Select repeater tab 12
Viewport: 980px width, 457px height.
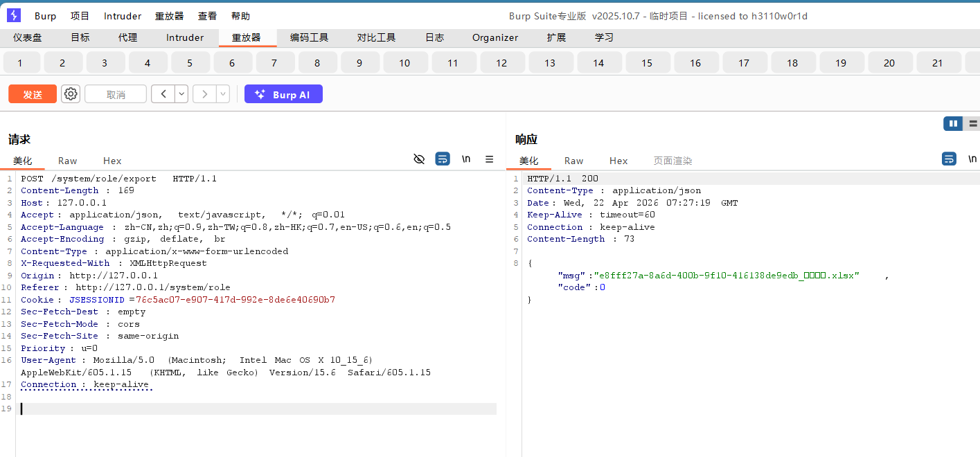(x=501, y=63)
